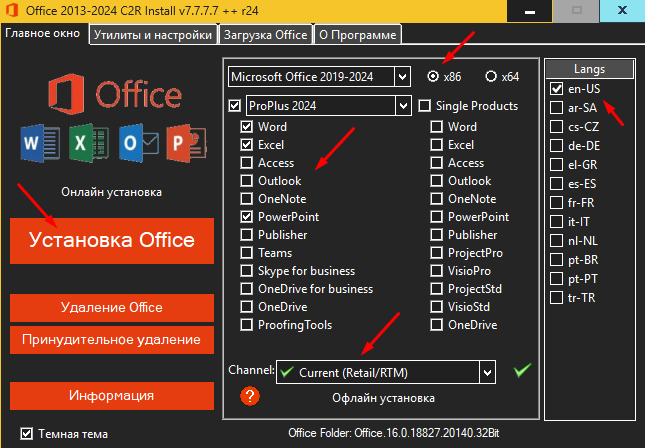
Task: Open the Утилиты и настройки tab
Action: click(153, 35)
